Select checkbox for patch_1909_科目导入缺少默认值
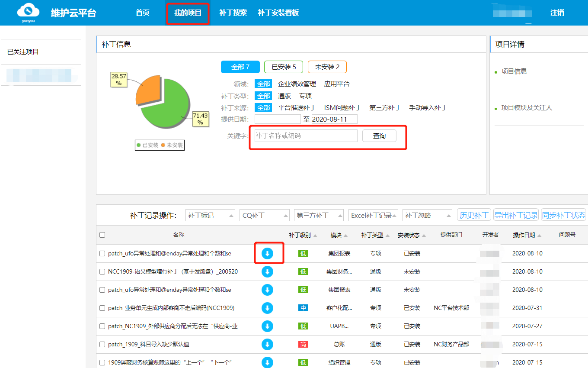Viewport: 588px width, 368px height. (x=102, y=345)
